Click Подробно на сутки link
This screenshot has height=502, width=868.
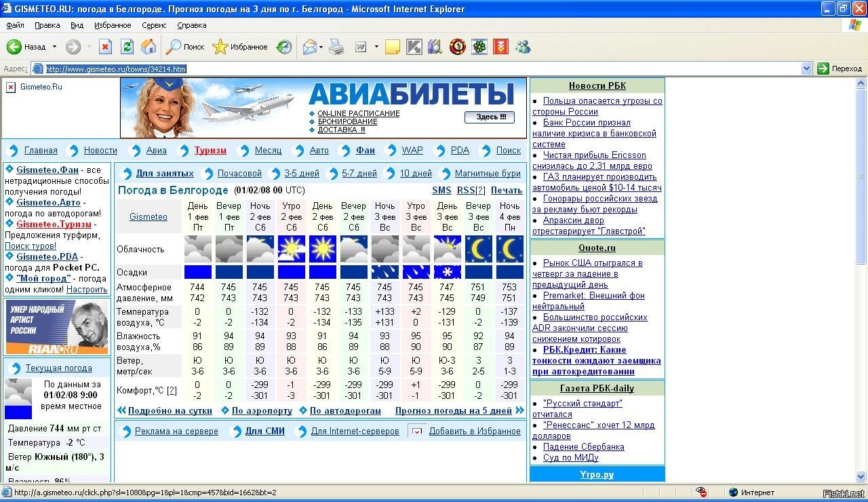tap(170, 411)
